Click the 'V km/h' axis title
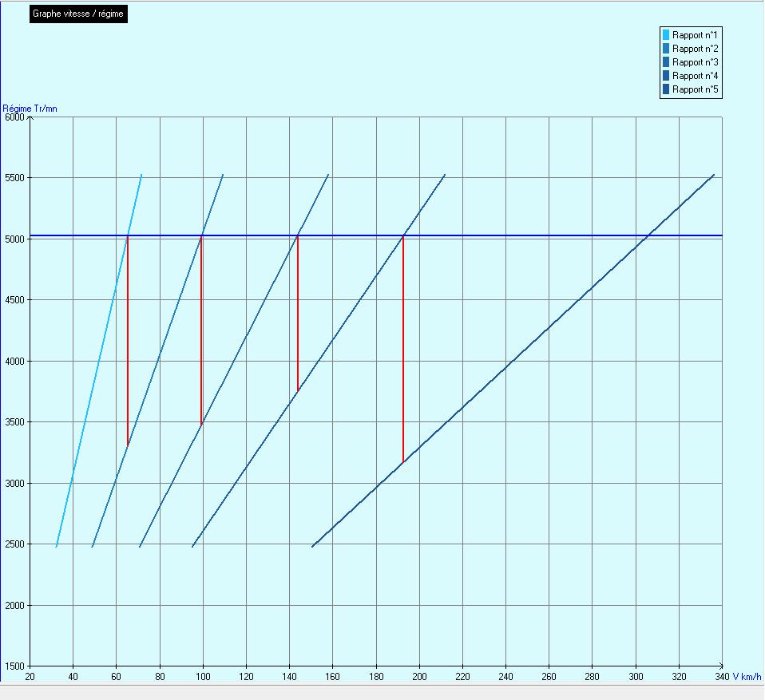The height and width of the screenshot is (700, 765). (747, 677)
